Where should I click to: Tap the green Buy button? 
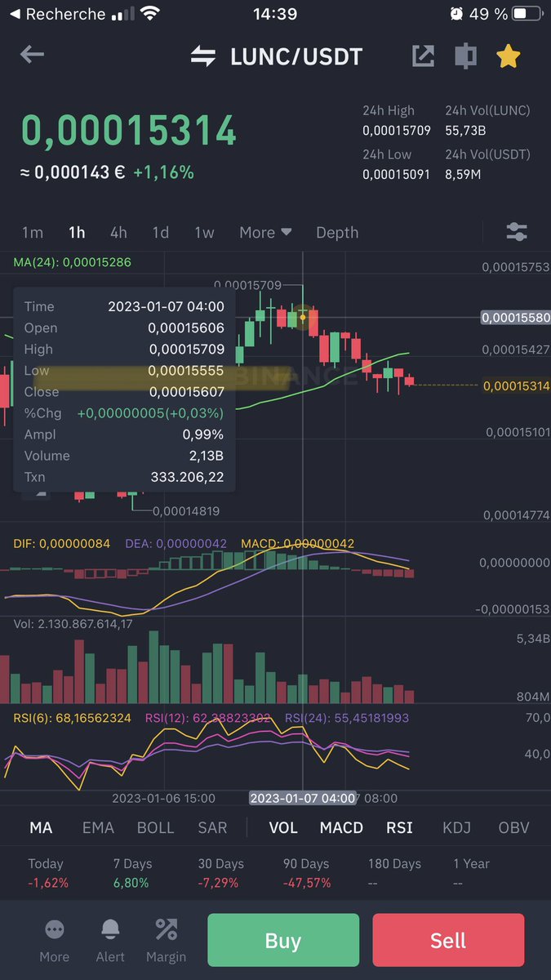tap(283, 941)
